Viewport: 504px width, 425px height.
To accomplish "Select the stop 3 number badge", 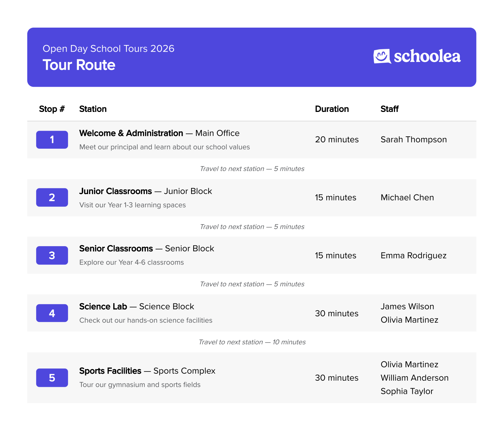I will (52, 255).
